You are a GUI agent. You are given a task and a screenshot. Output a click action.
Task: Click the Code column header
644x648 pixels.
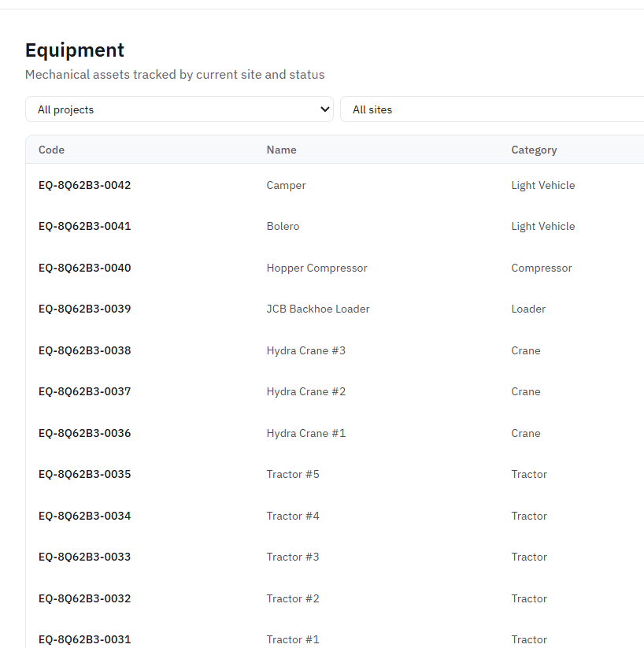coord(51,150)
